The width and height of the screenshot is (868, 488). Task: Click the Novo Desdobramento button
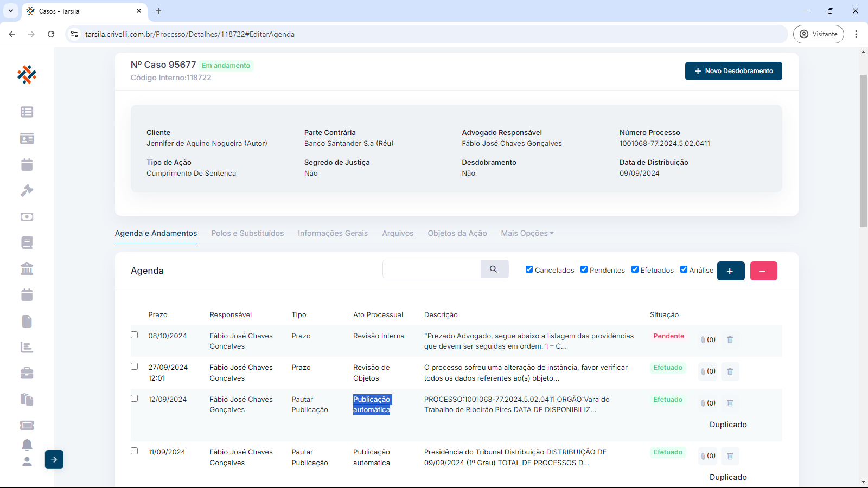tap(733, 71)
